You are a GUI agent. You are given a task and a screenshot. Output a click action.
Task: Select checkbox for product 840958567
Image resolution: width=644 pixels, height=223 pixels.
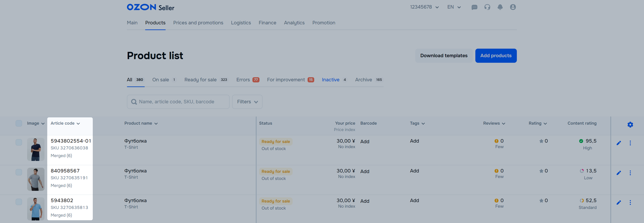[x=19, y=172]
